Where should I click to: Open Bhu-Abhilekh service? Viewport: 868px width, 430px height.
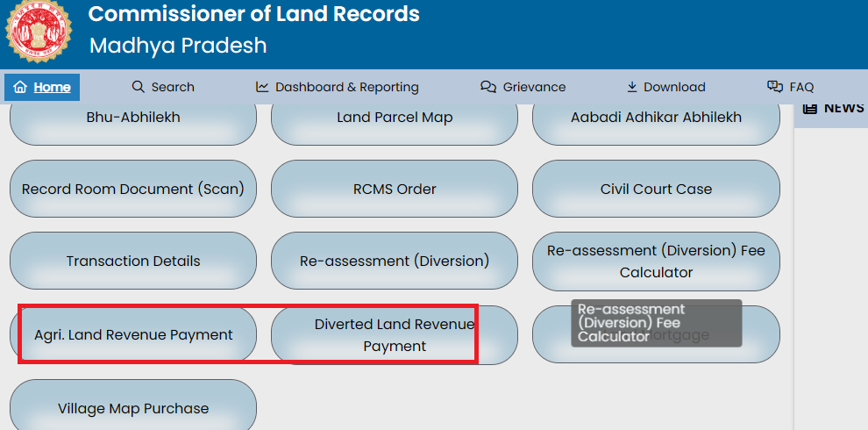(x=133, y=119)
